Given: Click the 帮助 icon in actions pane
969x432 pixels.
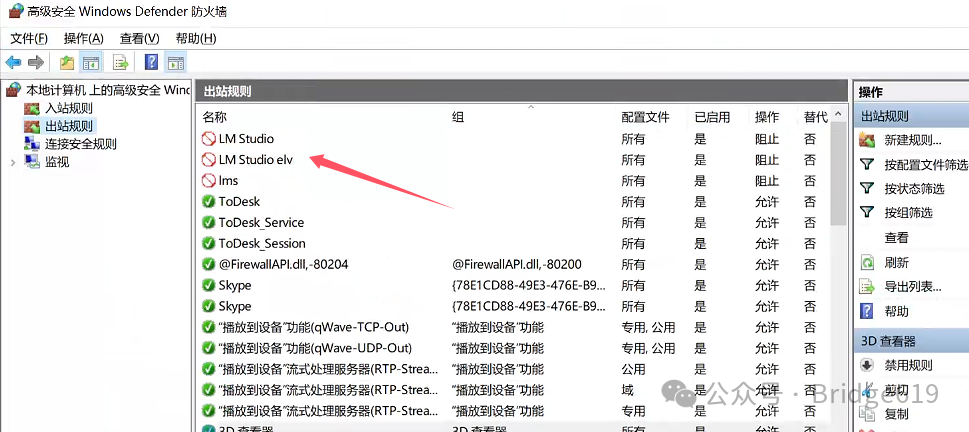Looking at the screenshot, I should coord(868,311).
